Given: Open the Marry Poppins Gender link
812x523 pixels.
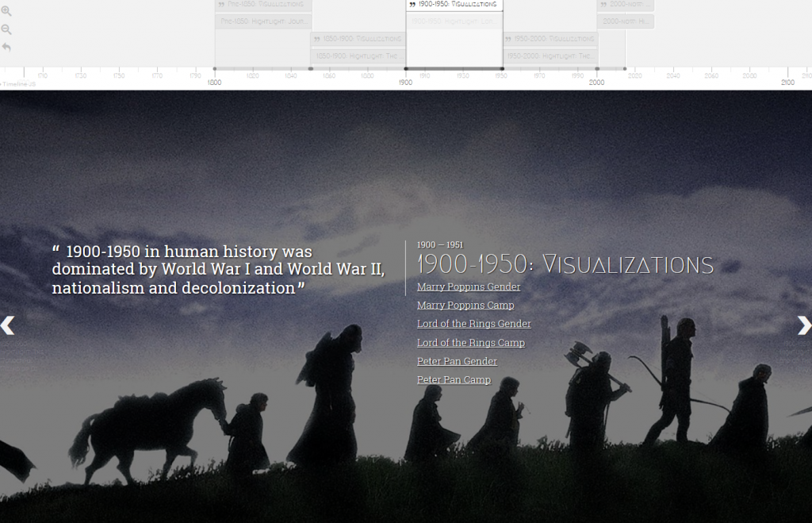Looking at the screenshot, I should [469, 286].
